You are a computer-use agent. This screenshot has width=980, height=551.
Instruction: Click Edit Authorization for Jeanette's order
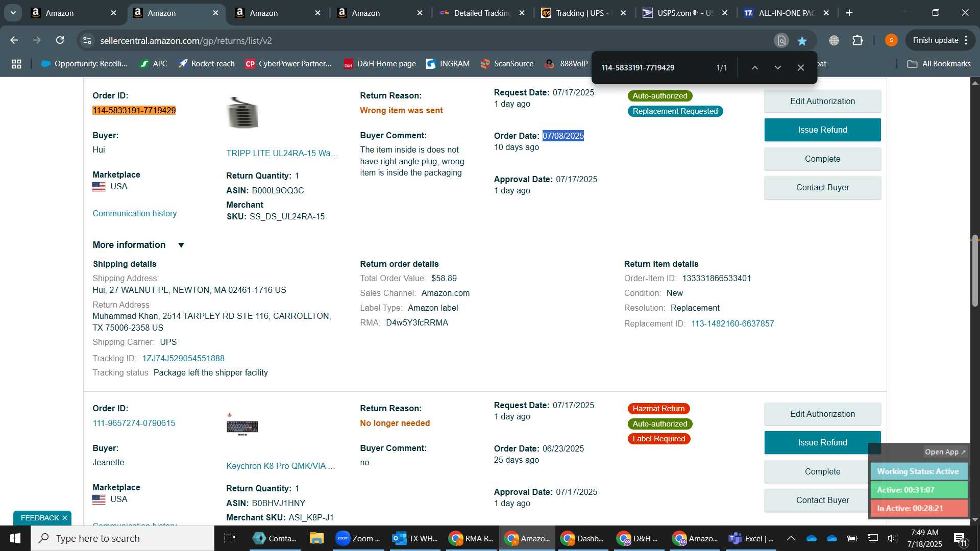tap(822, 414)
